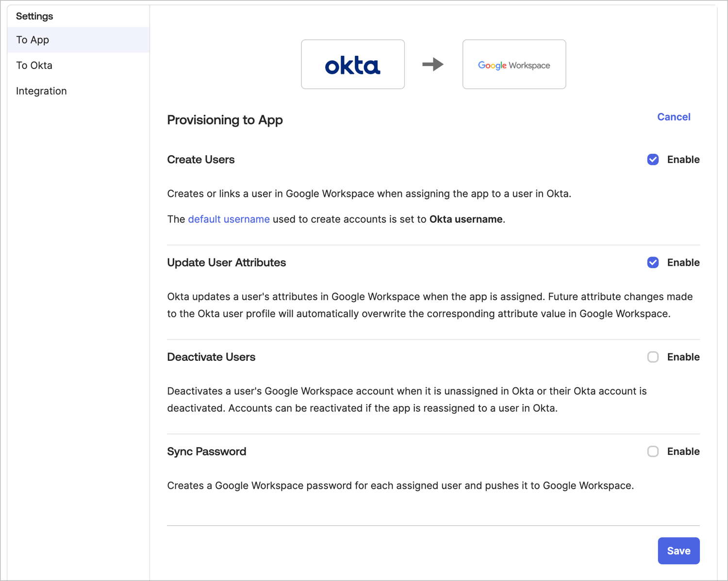Select the To App sidebar entry

[32, 39]
